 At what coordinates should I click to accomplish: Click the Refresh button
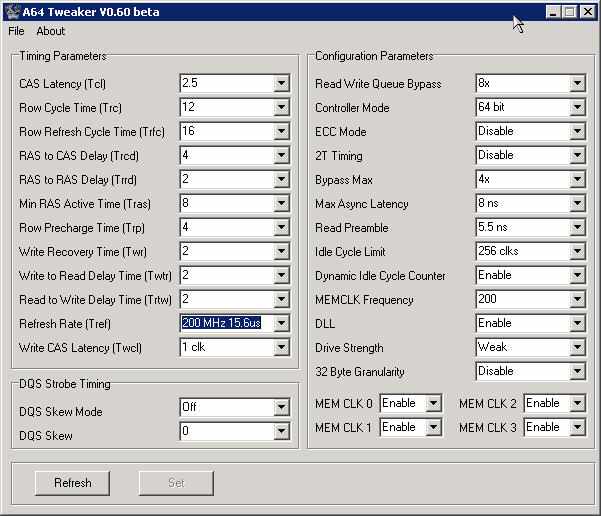coord(72,483)
